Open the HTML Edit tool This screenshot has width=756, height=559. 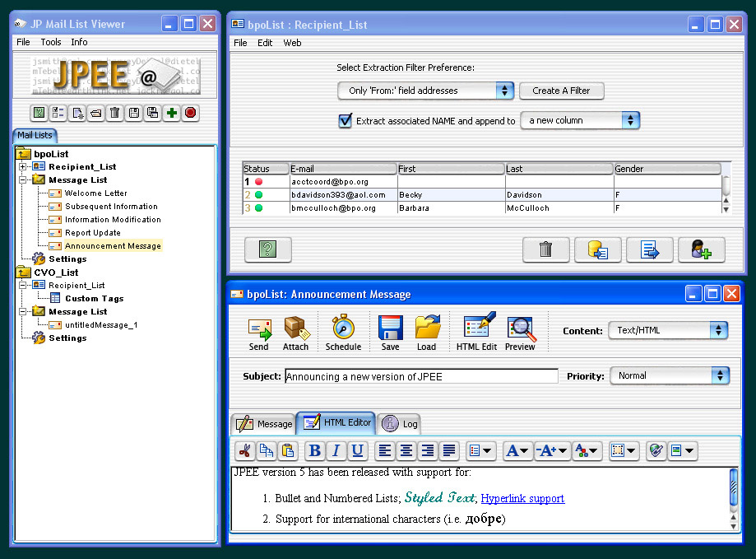(477, 333)
